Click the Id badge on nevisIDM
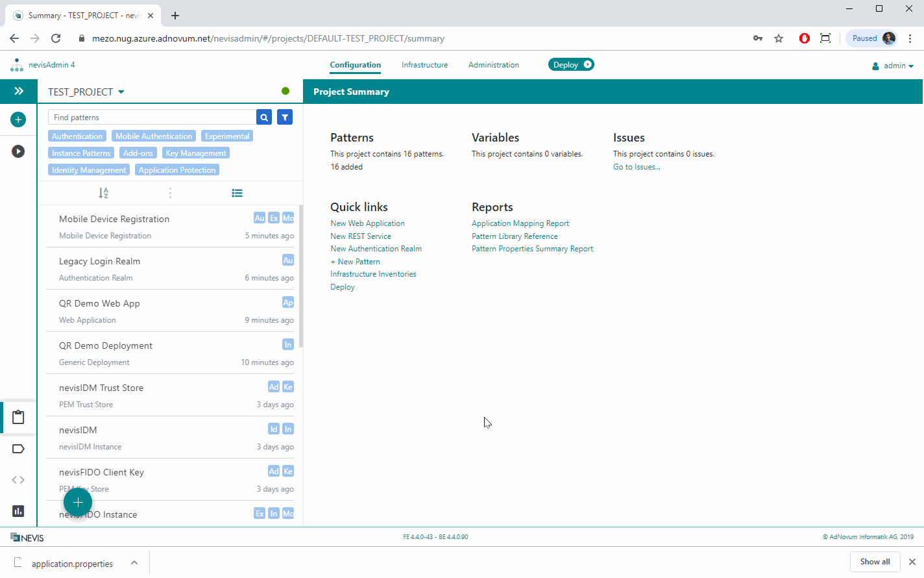 274,429
